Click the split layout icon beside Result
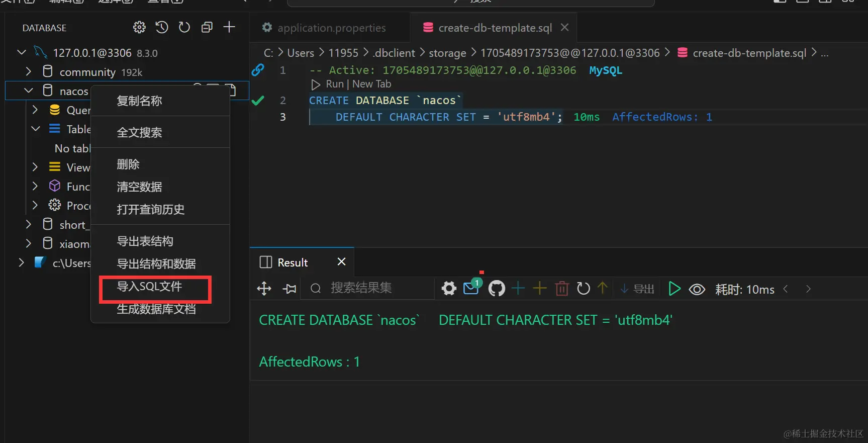 click(x=265, y=262)
